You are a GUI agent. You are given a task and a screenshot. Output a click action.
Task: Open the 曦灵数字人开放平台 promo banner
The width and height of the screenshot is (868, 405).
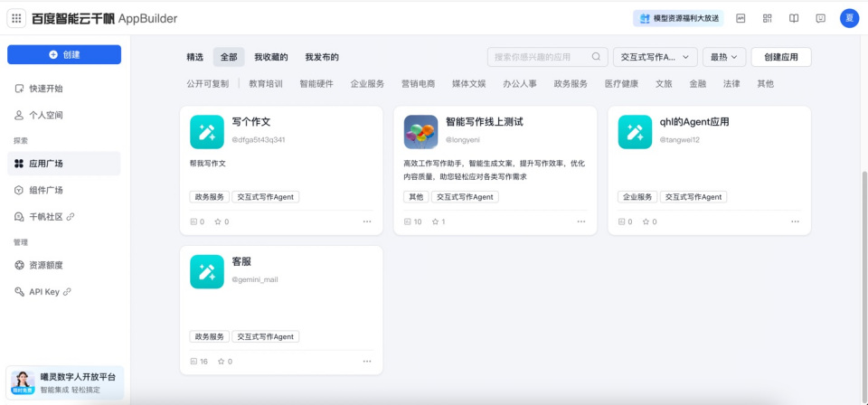pos(65,382)
